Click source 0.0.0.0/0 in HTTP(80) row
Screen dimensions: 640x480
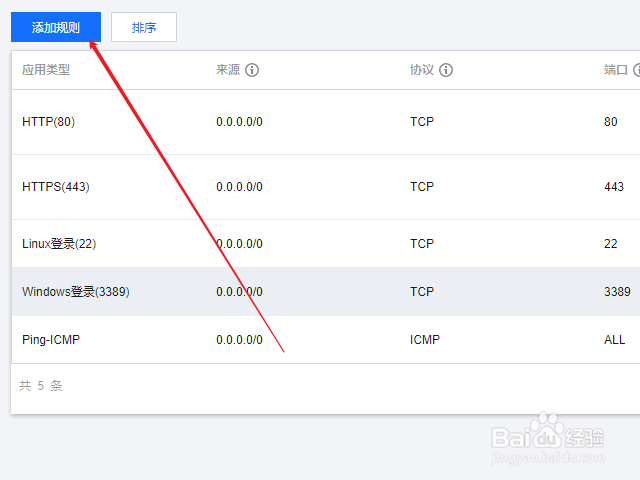click(239, 122)
